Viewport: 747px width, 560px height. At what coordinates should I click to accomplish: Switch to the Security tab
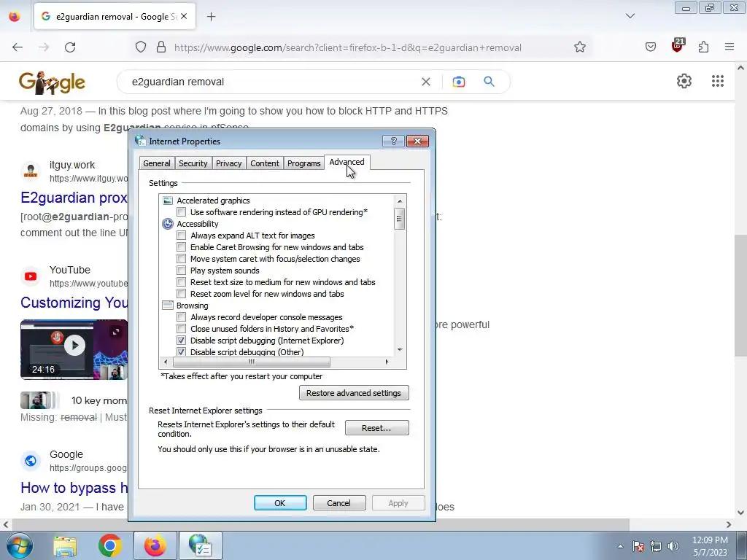tap(193, 163)
